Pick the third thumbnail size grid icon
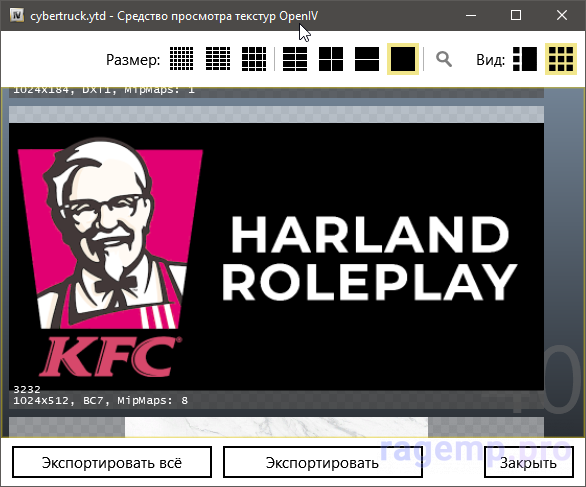Viewport: 586px width, 487px height. pyautogui.click(x=254, y=59)
